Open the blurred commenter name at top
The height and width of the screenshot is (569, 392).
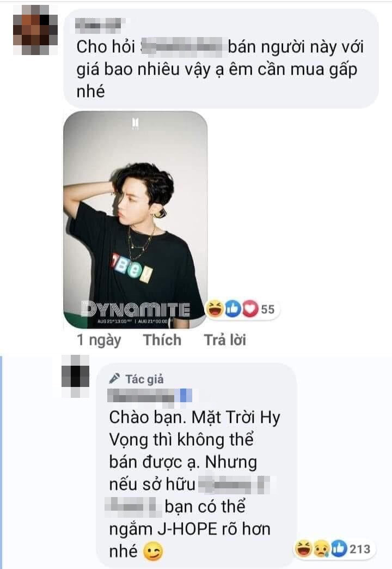click(100, 25)
